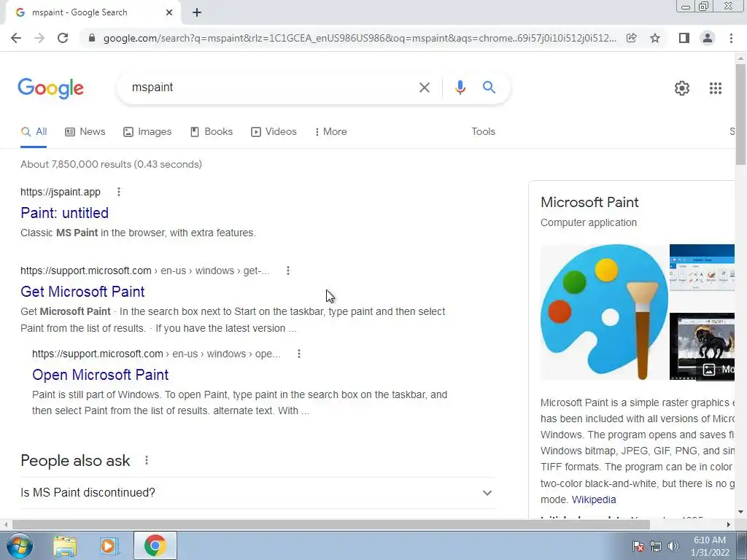Open the 'Get Microsoft Paint' result link
The width and height of the screenshot is (747, 560).
tap(82, 292)
